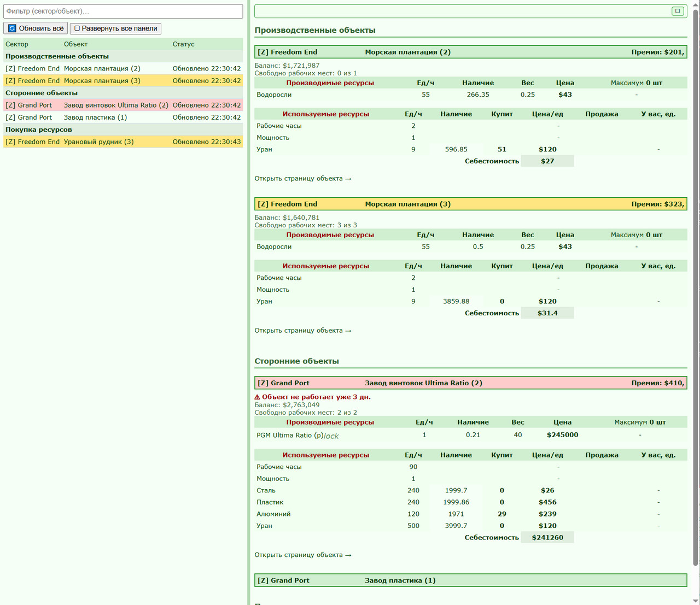Click the $239 price for Алюминий
700x605 pixels.
coord(547,514)
